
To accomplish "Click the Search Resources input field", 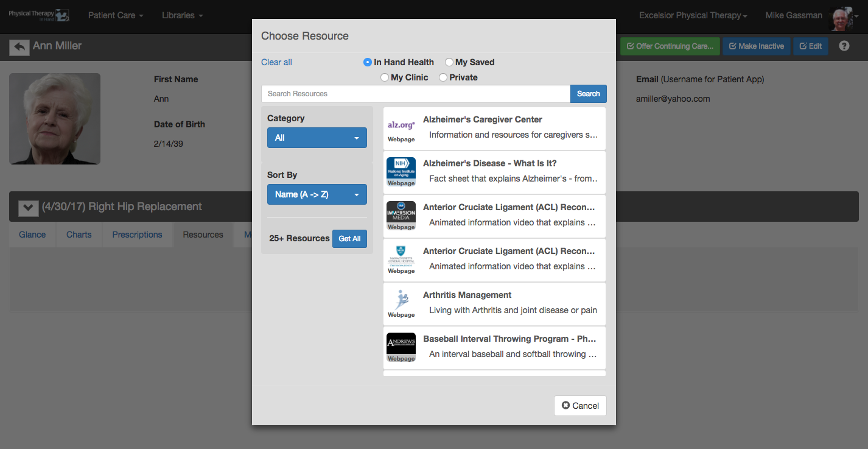I will click(x=416, y=94).
